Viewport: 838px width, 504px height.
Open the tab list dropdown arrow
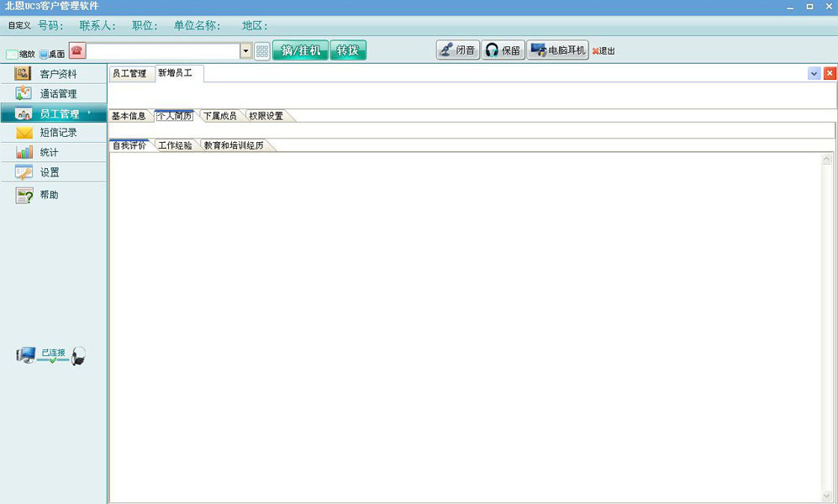pyautogui.click(x=814, y=74)
